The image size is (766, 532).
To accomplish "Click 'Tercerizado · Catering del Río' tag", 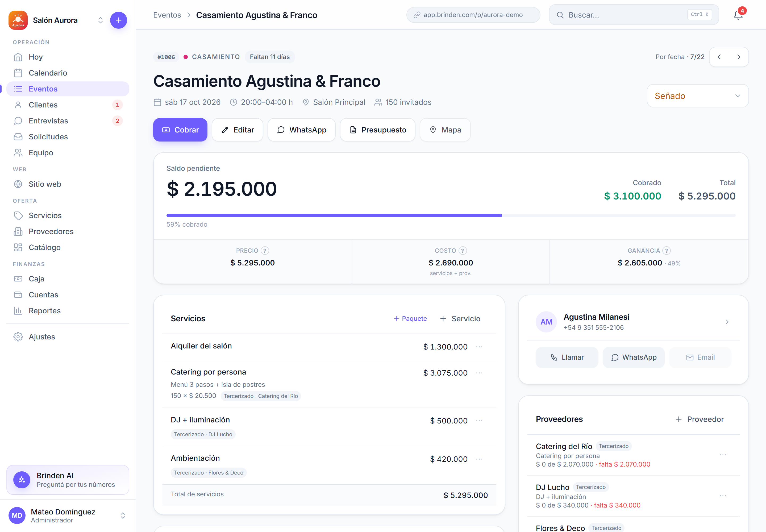I will coord(261,396).
